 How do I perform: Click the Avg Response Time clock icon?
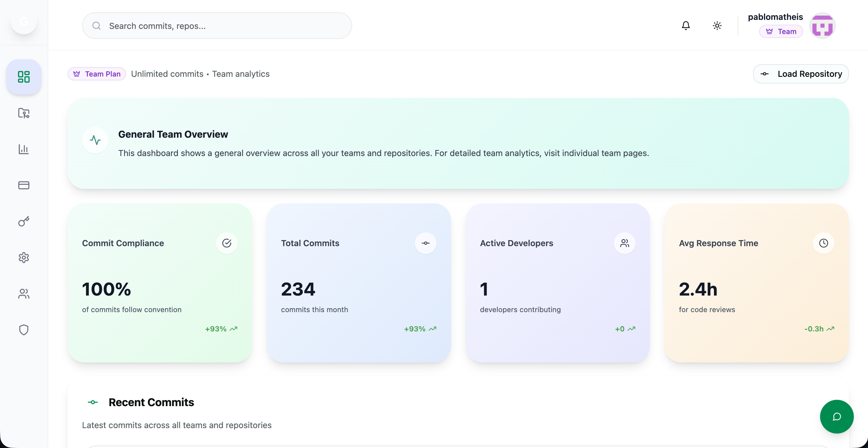coord(823,243)
